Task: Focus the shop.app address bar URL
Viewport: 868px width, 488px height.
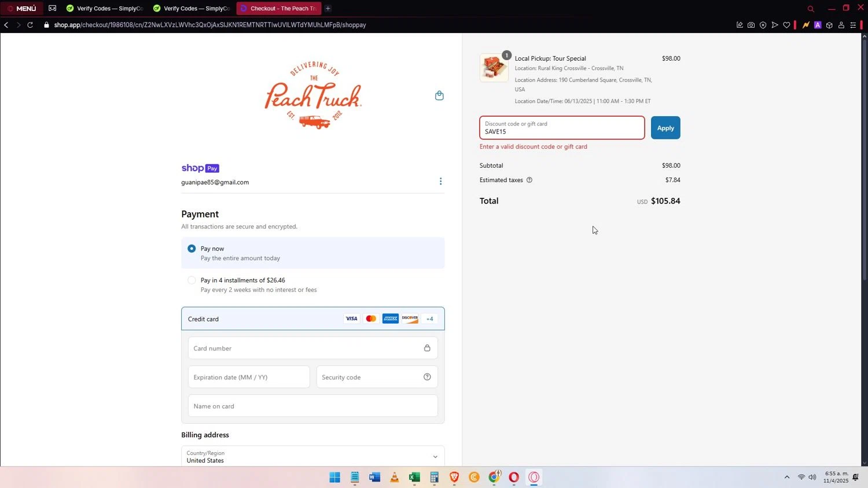Action: tap(210, 25)
